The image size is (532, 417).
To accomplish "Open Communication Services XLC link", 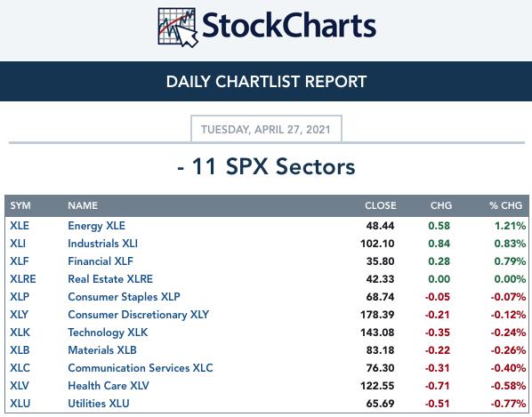I will point(141,368).
